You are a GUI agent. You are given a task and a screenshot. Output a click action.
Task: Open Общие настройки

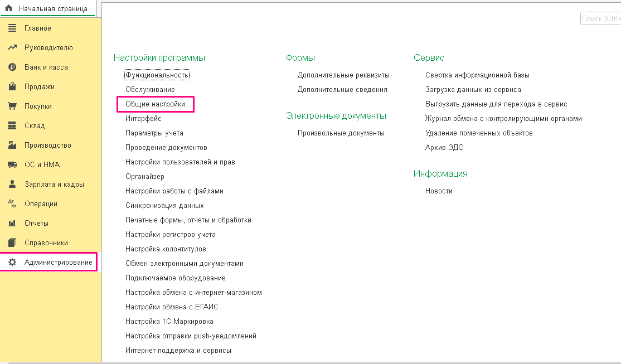coord(155,104)
